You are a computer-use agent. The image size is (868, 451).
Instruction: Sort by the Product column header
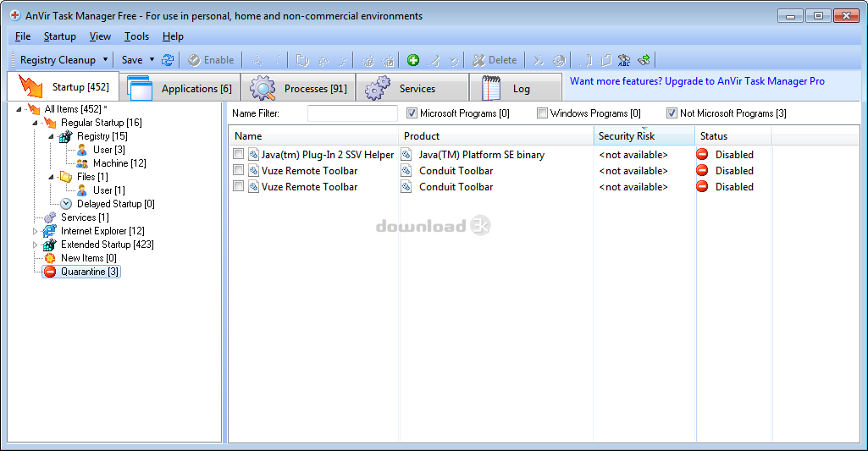click(x=495, y=136)
